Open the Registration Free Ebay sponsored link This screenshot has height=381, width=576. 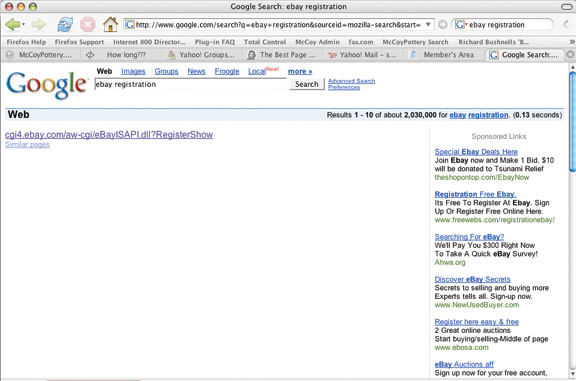click(x=475, y=194)
